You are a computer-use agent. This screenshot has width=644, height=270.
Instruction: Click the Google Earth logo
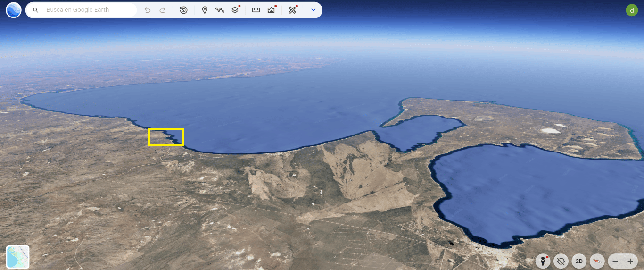coord(14,10)
